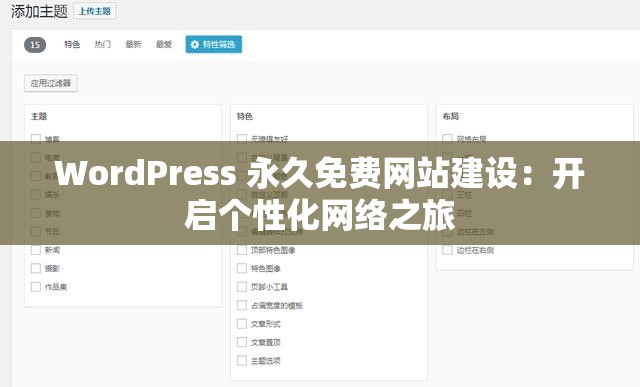Select the 占满宽度的模板 checkbox
The image size is (640, 387).
coord(242,305)
